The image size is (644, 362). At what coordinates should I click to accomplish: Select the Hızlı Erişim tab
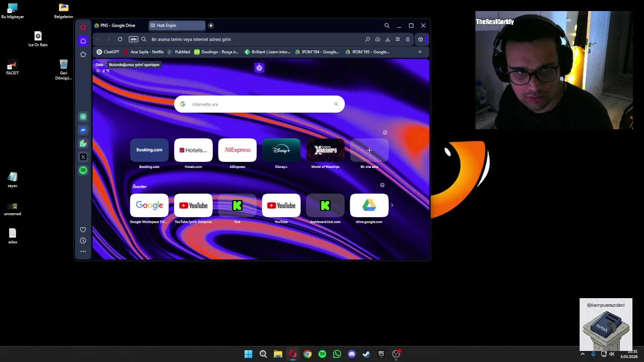[177, 26]
